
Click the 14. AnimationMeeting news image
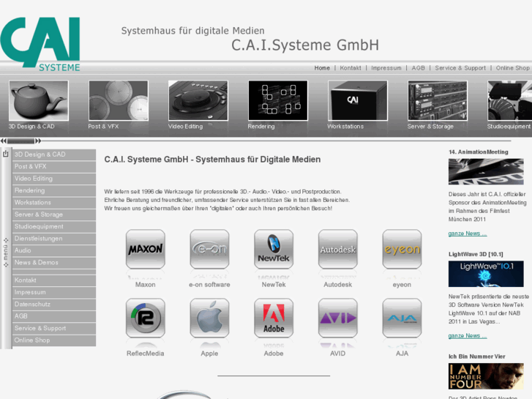pyautogui.click(x=486, y=171)
